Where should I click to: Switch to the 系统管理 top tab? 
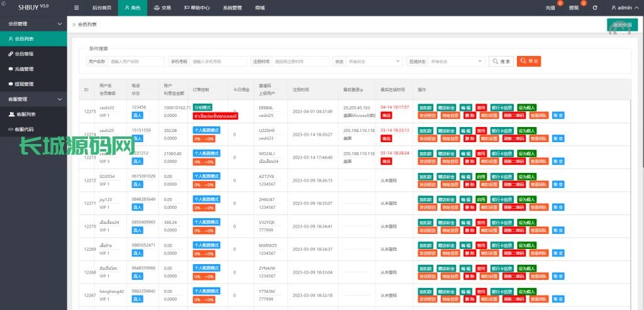pos(232,8)
